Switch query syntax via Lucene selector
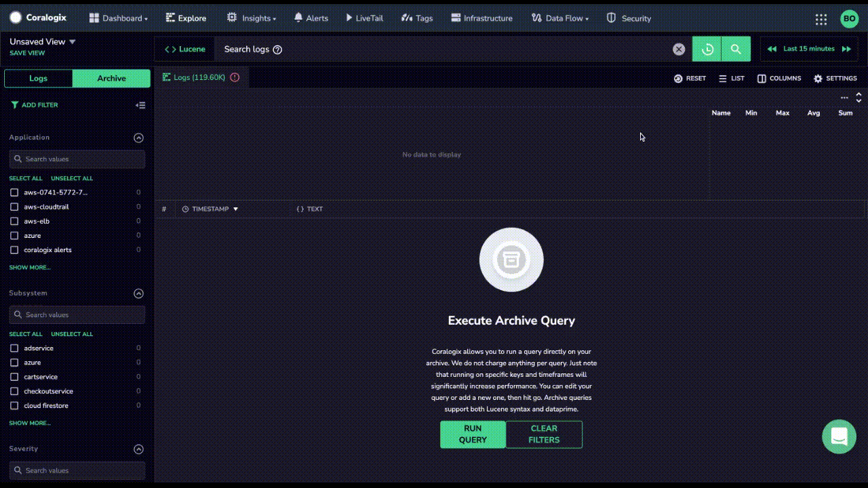 pyautogui.click(x=185, y=49)
